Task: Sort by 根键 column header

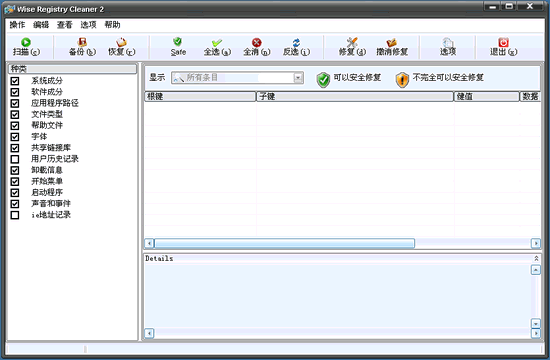Action: tap(200, 96)
